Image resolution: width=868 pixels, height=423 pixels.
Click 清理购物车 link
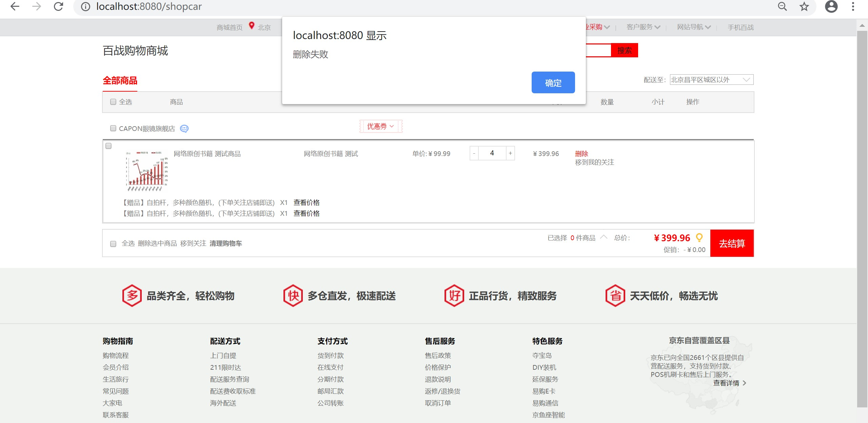[x=226, y=243]
